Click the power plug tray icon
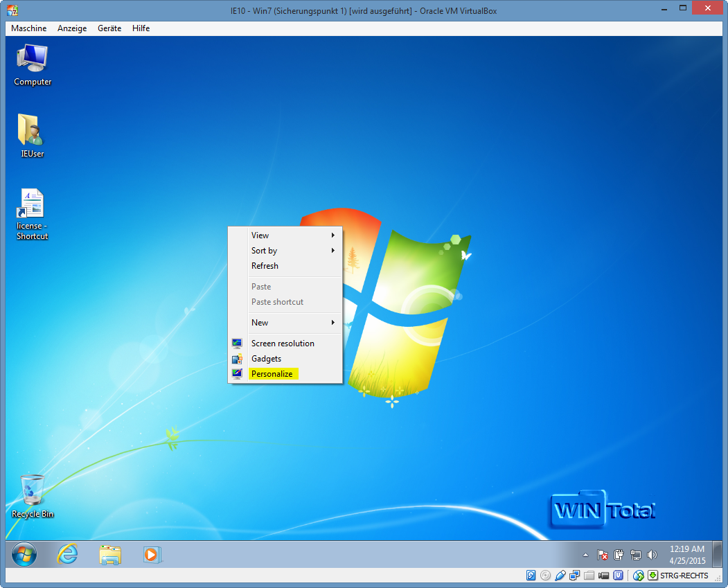The height and width of the screenshot is (588, 728). pyautogui.click(x=619, y=555)
